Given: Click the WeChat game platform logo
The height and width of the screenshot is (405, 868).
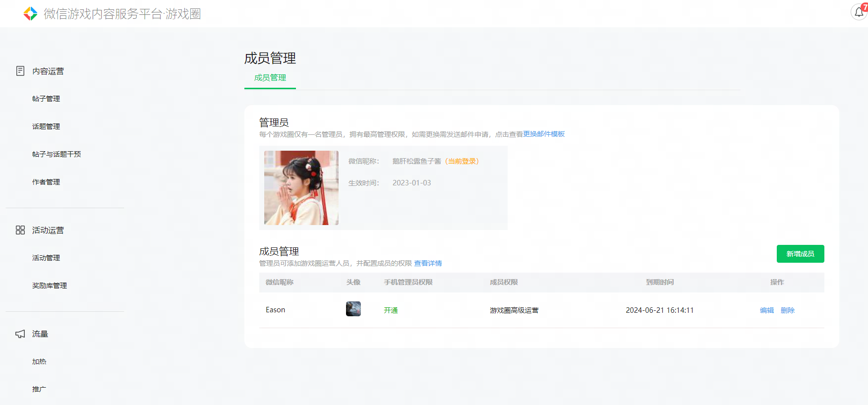Looking at the screenshot, I should coord(30,13).
